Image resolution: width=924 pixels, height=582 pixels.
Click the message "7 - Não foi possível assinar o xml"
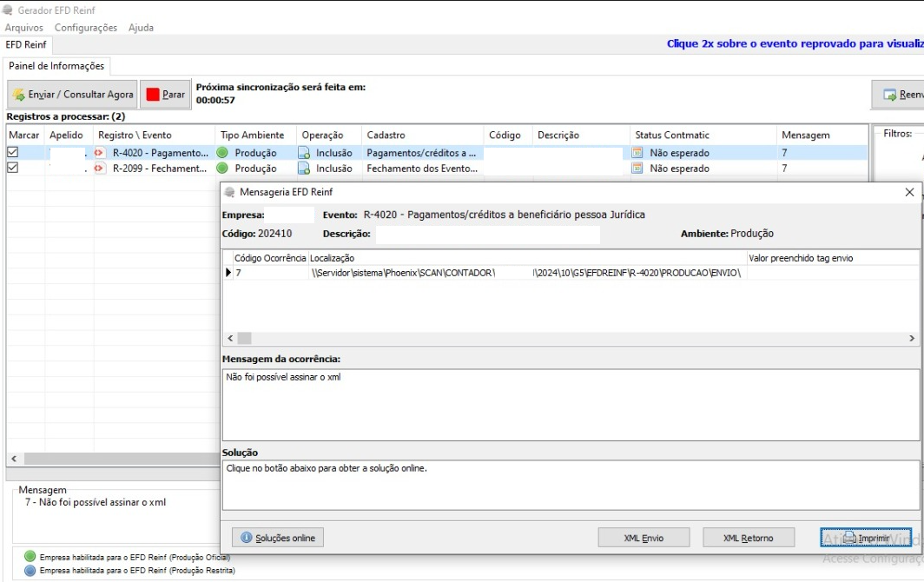pos(96,502)
